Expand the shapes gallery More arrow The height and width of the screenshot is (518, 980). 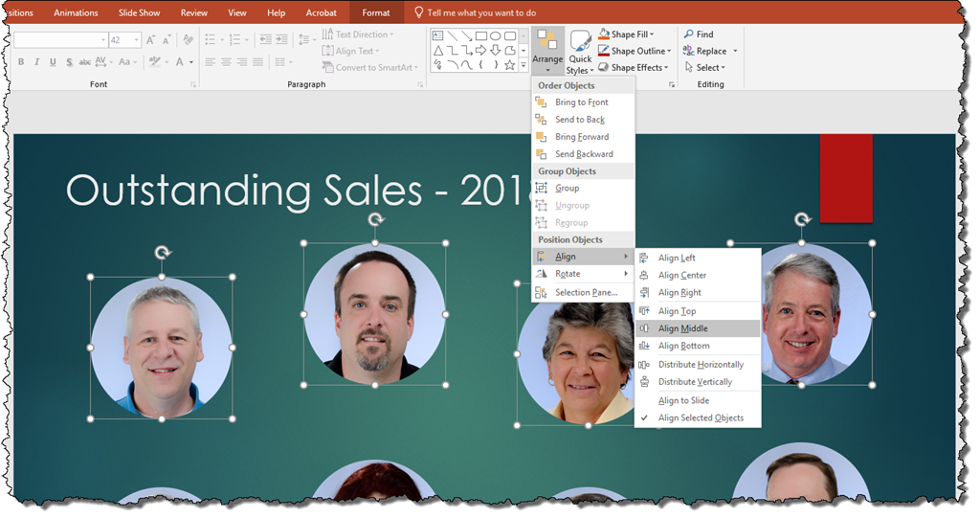click(523, 65)
